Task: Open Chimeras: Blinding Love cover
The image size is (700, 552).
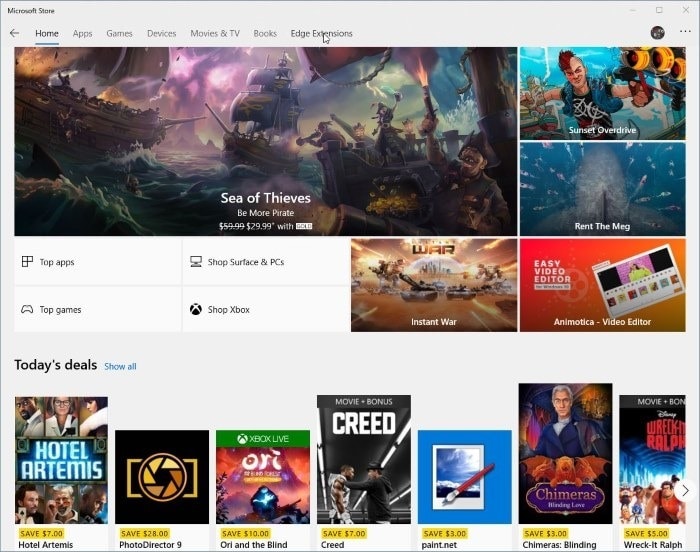Action: [x=566, y=453]
